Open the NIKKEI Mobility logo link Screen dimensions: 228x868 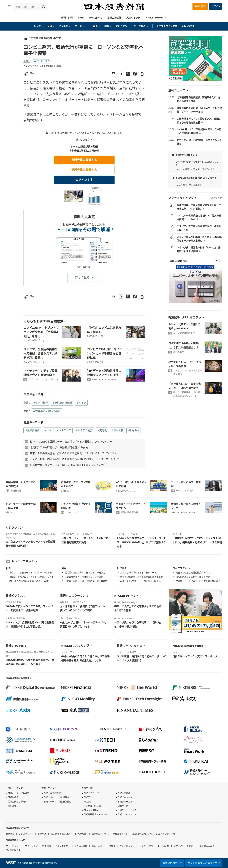(x=78, y=699)
